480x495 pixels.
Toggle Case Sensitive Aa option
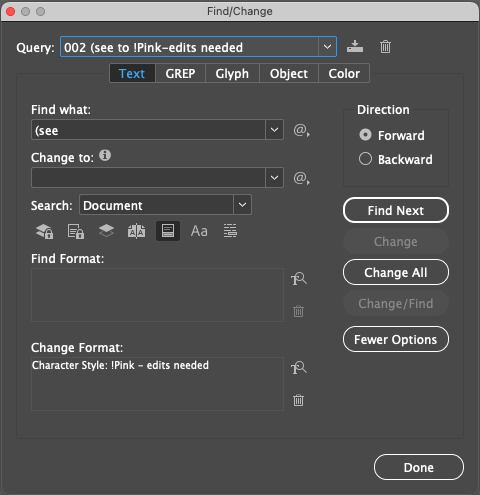(x=199, y=231)
